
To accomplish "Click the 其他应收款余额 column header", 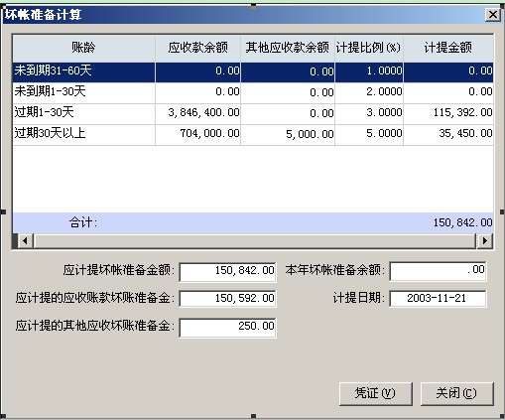I will 288,48.
